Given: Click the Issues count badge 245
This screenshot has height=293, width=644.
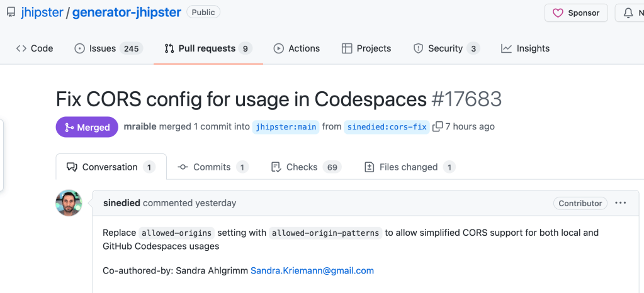Looking at the screenshot, I should (x=131, y=49).
